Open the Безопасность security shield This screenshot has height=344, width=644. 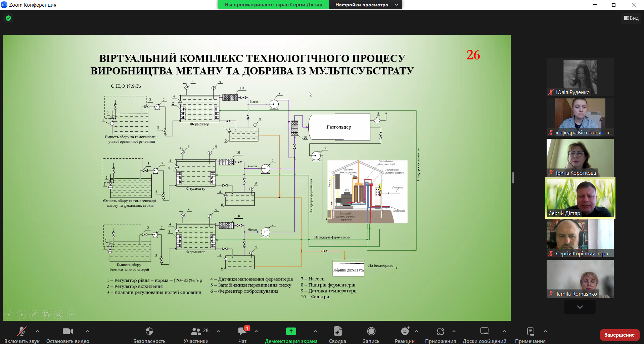(149, 335)
